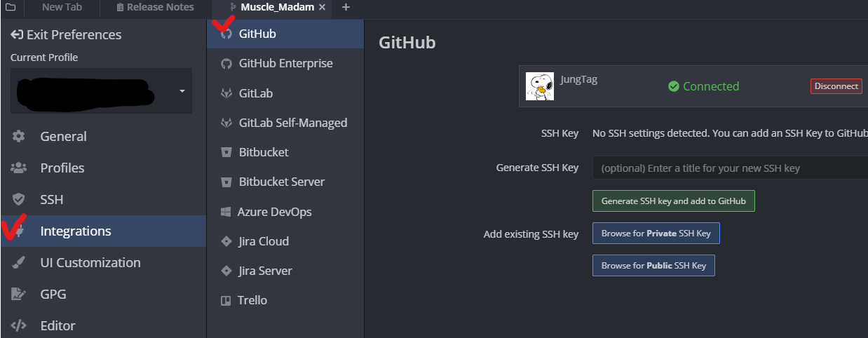The height and width of the screenshot is (338, 868).
Task: Close the Muscle_Madam tab
Action: coord(322,8)
